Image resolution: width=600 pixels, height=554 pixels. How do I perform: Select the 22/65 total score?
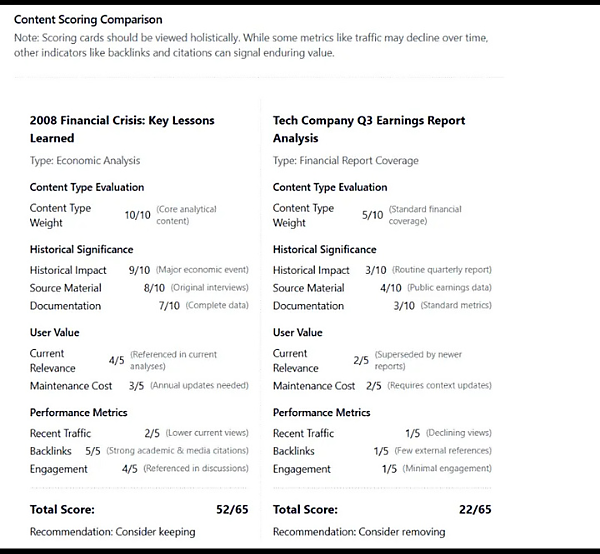pyautogui.click(x=475, y=509)
